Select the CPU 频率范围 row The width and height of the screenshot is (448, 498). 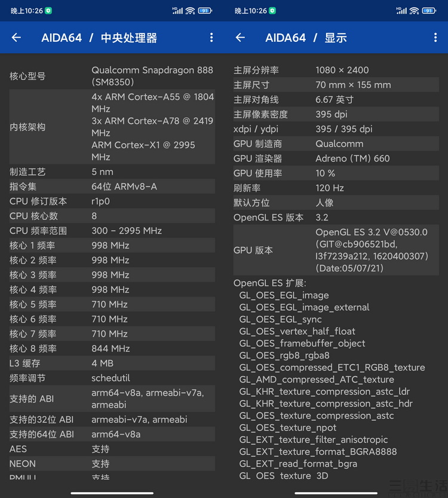(112, 231)
